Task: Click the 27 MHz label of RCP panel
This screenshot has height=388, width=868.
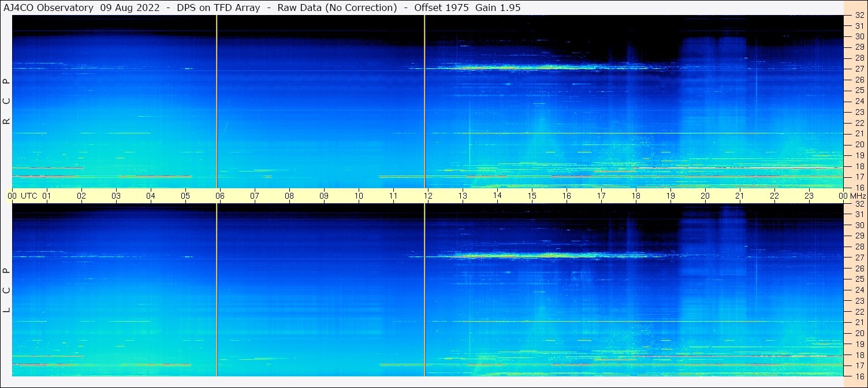Action: click(859, 69)
